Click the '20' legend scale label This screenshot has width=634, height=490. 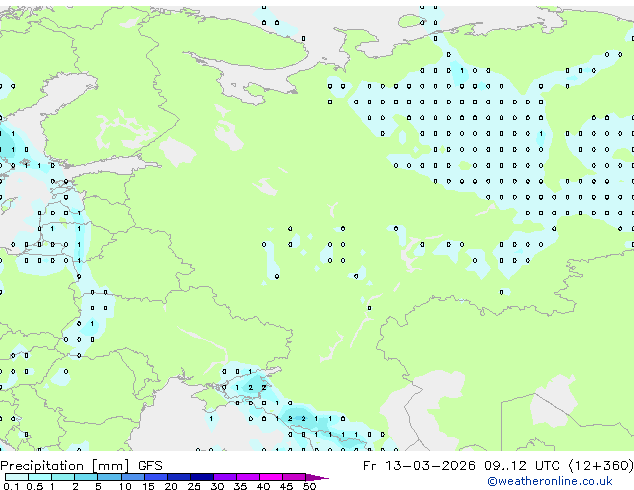(171, 486)
